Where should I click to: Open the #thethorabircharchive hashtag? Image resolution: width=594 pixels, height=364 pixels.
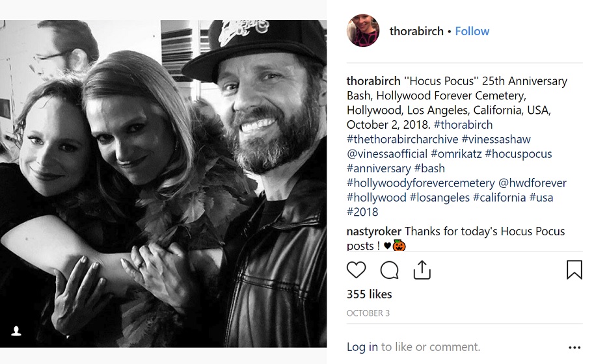pyautogui.click(x=401, y=139)
